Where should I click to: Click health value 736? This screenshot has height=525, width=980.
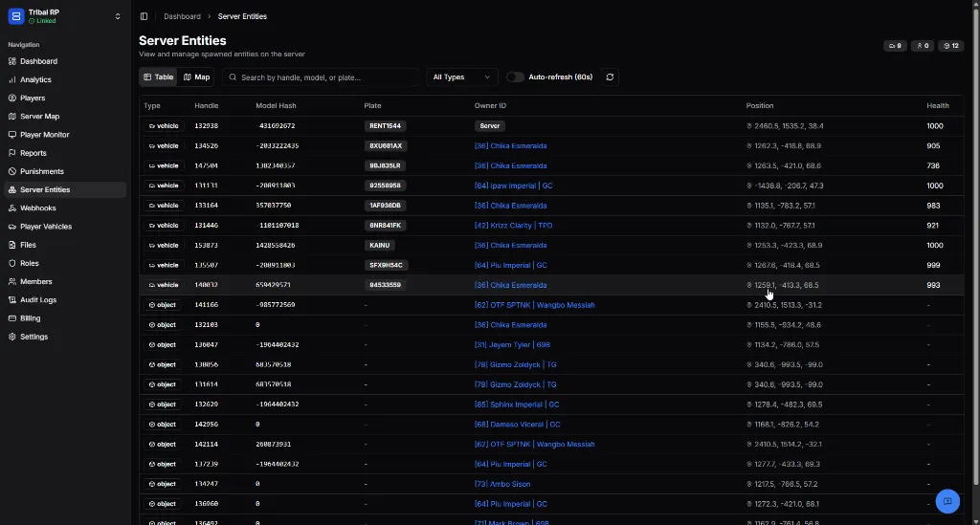(932, 166)
